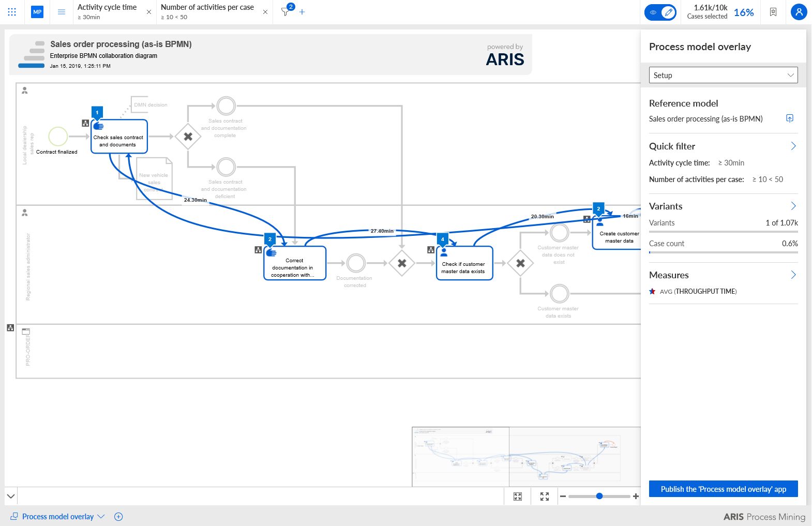Click the Contract finalized start event
This screenshot has width=812, height=526.
pyautogui.click(x=58, y=137)
